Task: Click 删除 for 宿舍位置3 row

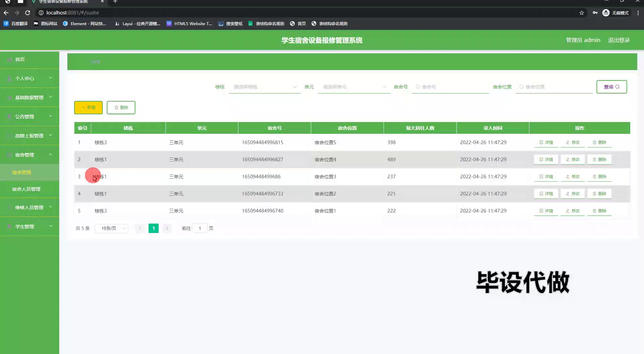Action: [599, 177]
